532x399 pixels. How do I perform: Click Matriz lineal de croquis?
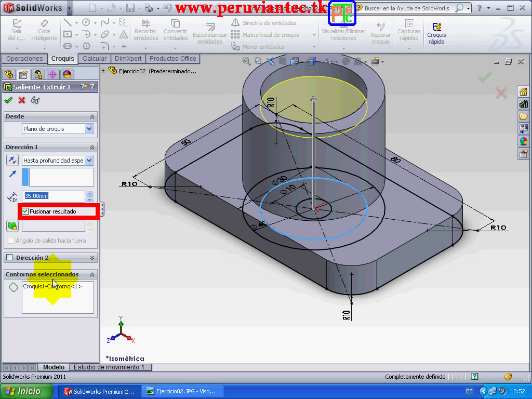coord(265,35)
